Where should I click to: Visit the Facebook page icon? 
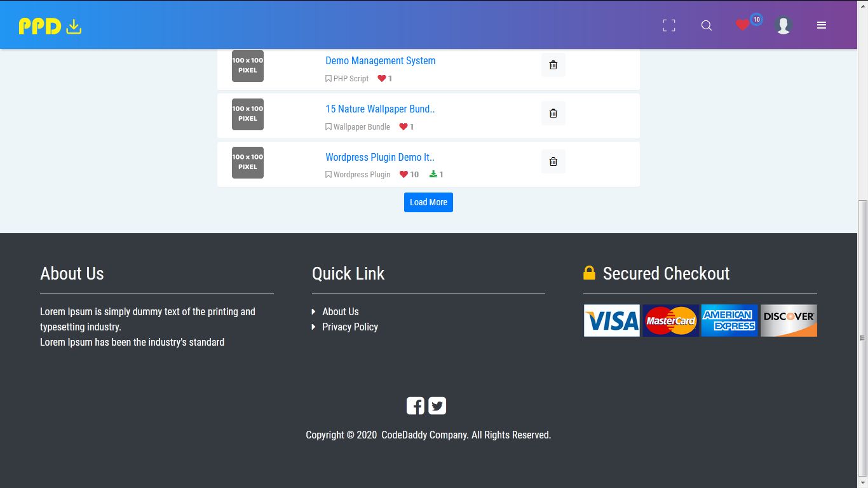coord(416,405)
